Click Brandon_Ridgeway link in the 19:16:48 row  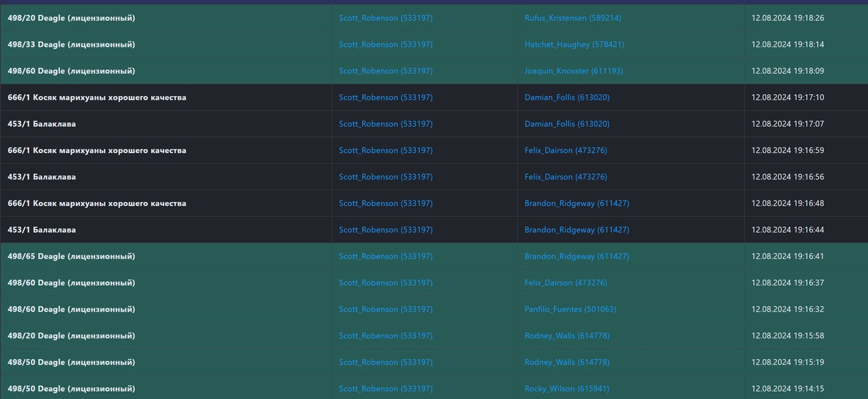pos(576,203)
